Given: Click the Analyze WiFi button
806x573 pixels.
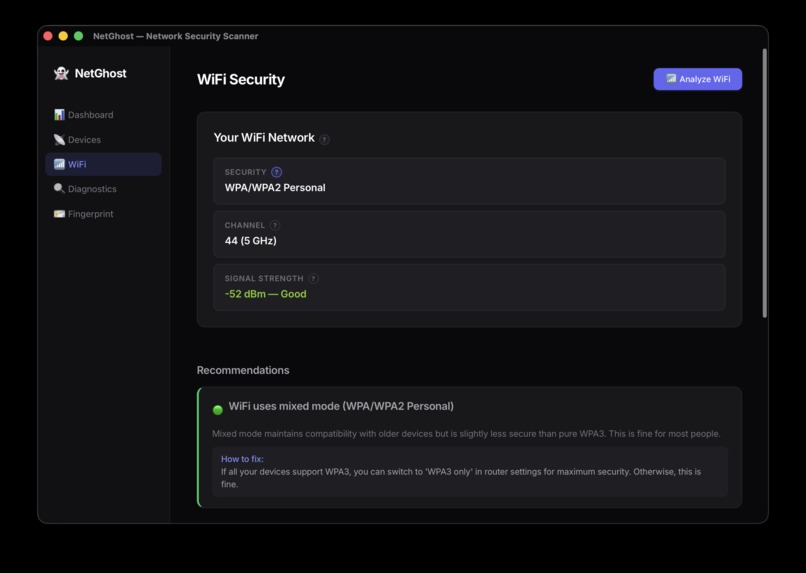Looking at the screenshot, I should [698, 79].
